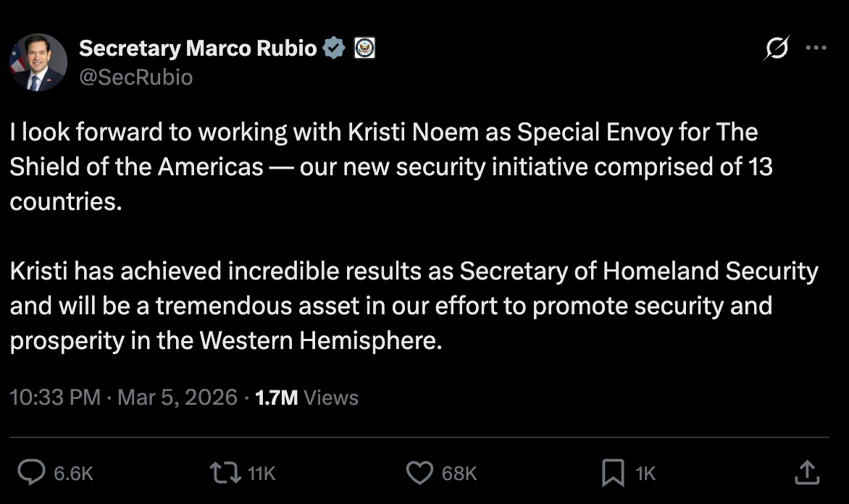Share the post via the share icon

coord(806,473)
